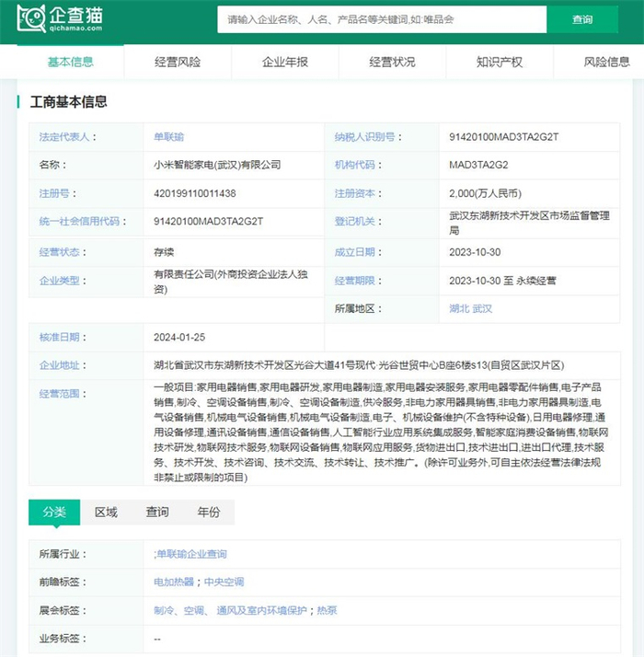Click the 企业类型 field label
This screenshot has width=644, height=657.
point(59,281)
